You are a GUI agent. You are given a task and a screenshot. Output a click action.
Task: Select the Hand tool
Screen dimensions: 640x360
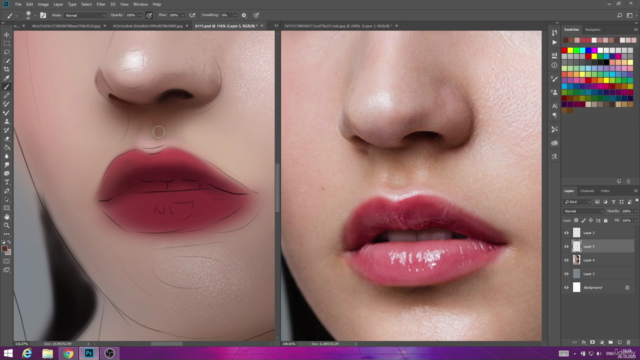point(7,217)
